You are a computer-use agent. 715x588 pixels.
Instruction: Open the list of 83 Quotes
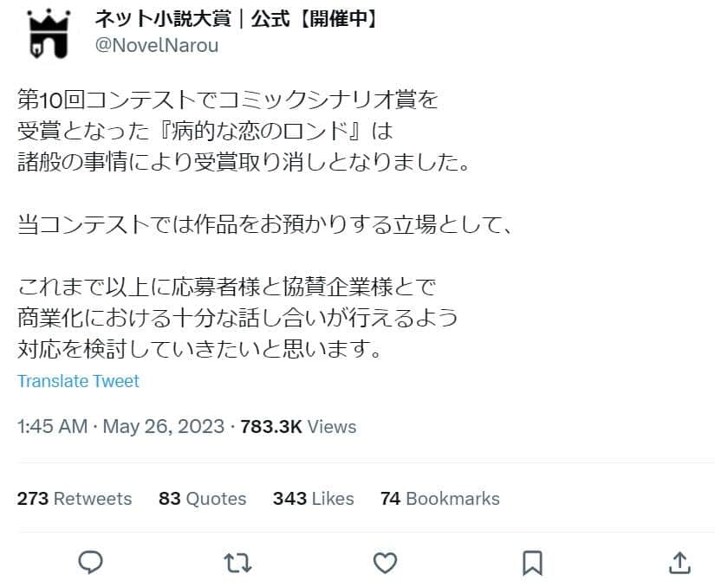[202, 499]
